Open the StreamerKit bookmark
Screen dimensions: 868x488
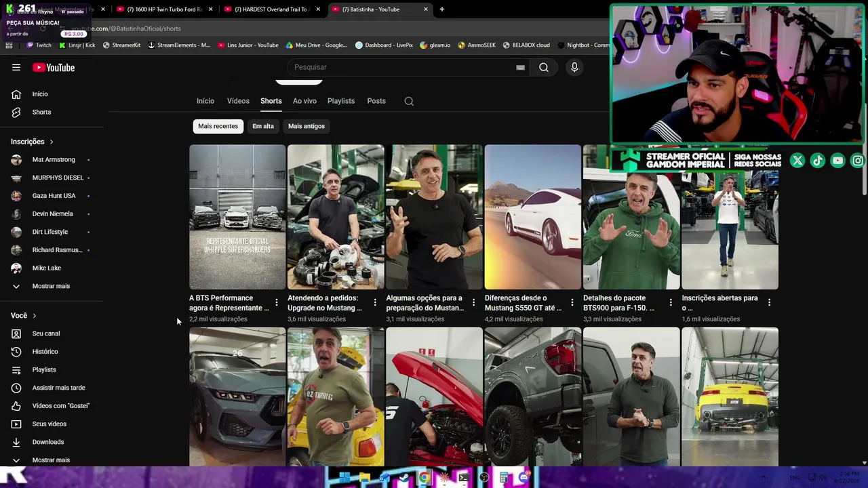coord(121,45)
